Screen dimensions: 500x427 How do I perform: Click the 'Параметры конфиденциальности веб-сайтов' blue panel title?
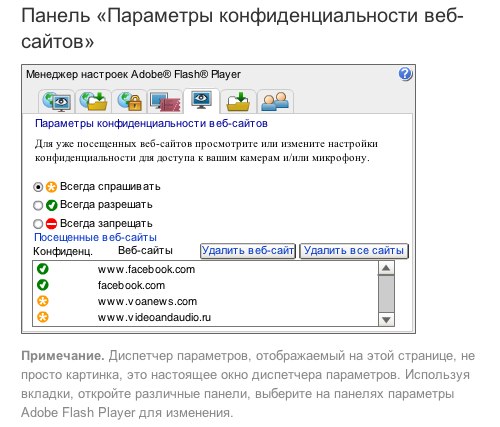click(x=151, y=123)
